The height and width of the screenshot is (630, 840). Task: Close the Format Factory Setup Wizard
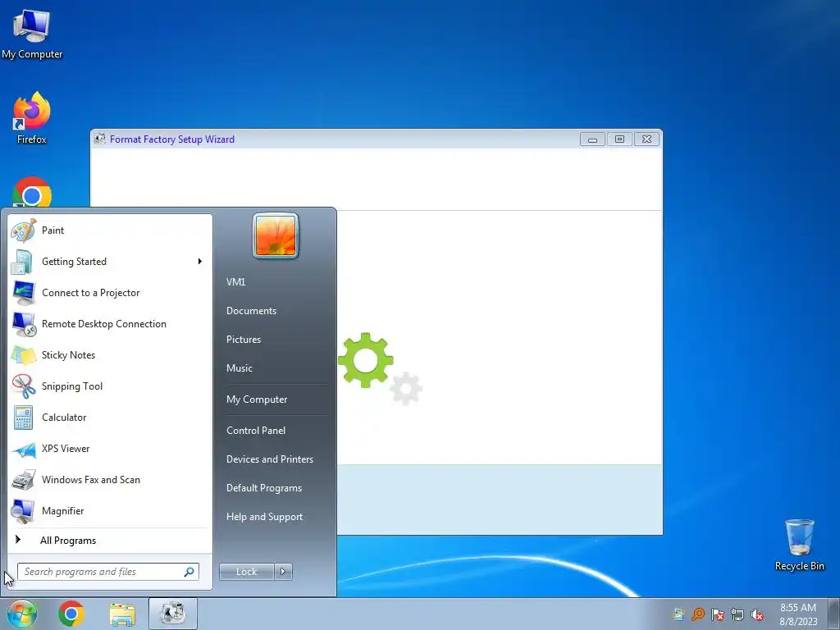(646, 139)
